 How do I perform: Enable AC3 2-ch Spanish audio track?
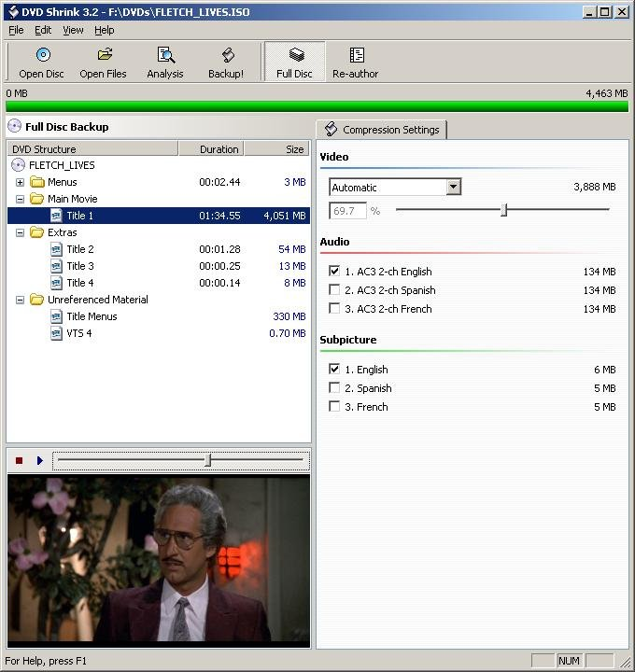tap(334, 290)
